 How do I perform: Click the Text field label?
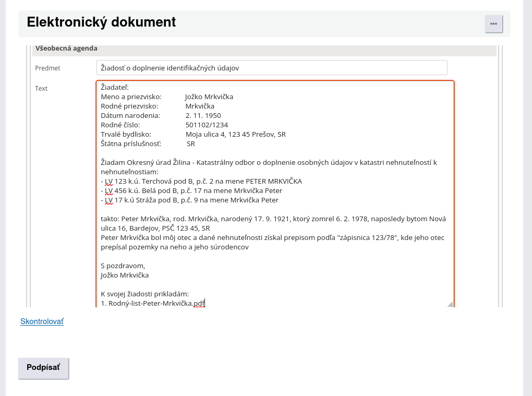pyautogui.click(x=41, y=89)
